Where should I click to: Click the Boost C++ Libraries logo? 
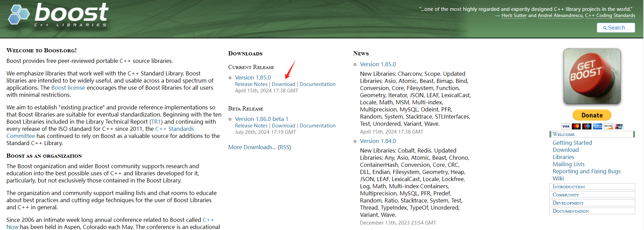click(x=58, y=15)
